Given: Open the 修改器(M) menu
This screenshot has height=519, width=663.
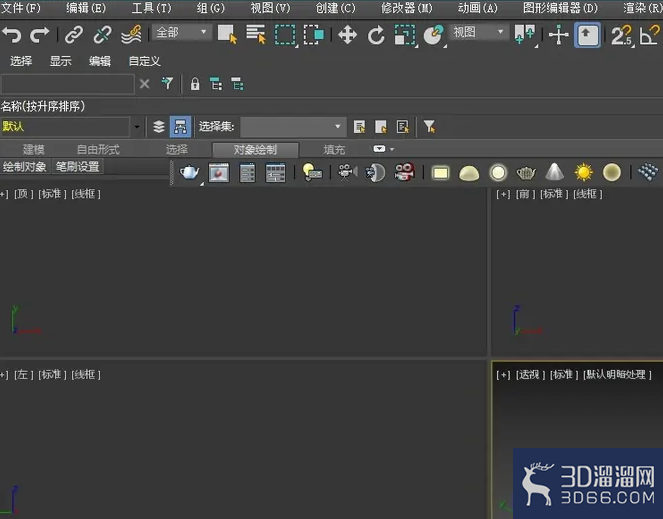Looking at the screenshot, I should (407, 8).
